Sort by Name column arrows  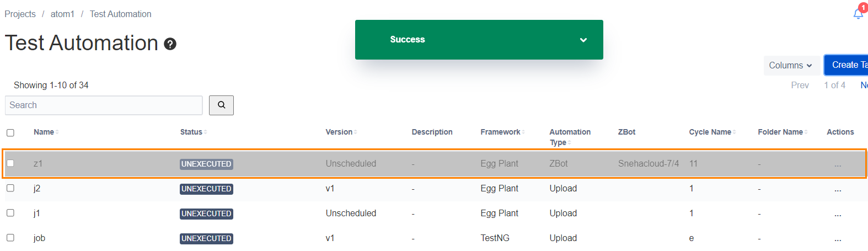click(x=57, y=132)
